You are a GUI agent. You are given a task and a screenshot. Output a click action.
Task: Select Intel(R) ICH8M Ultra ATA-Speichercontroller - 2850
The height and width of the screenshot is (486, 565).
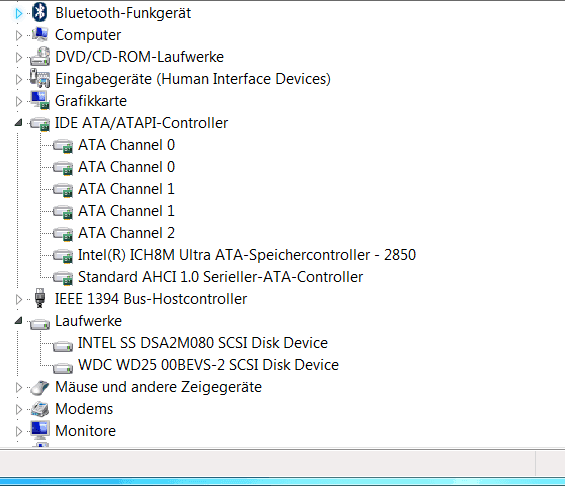click(247, 255)
